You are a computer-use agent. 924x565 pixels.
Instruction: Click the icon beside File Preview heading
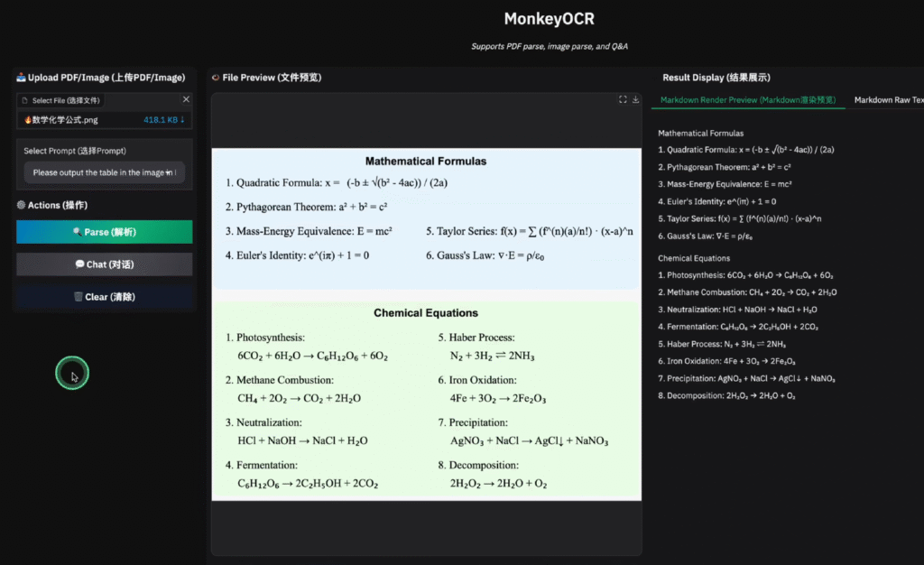pyautogui.click(x=215, y=78)
